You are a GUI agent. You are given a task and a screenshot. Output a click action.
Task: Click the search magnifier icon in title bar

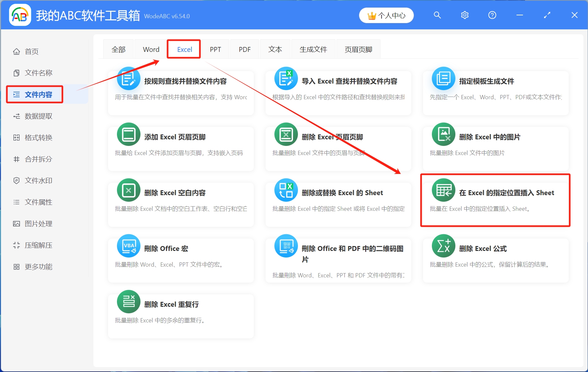click(x=437, y=15)
